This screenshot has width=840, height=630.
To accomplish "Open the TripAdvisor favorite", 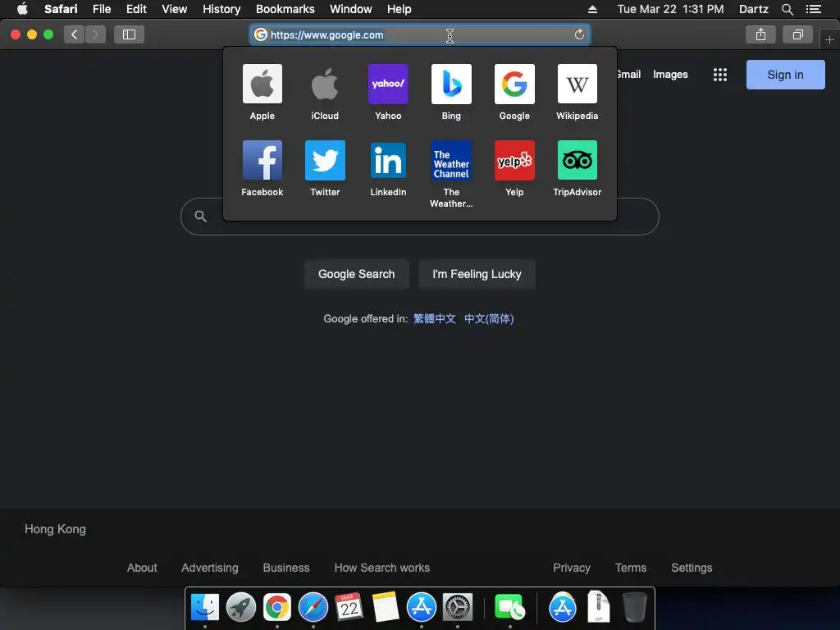I will point(577,168).
